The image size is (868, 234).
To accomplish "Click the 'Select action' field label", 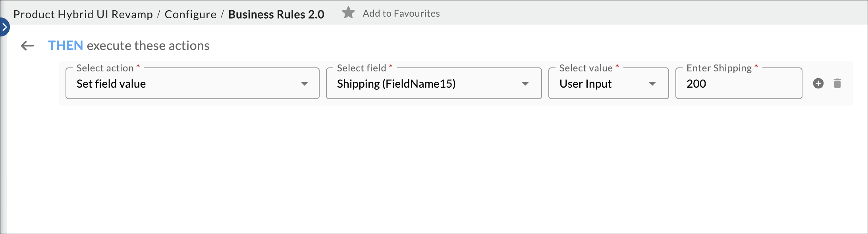I will [x=105, y=68].
